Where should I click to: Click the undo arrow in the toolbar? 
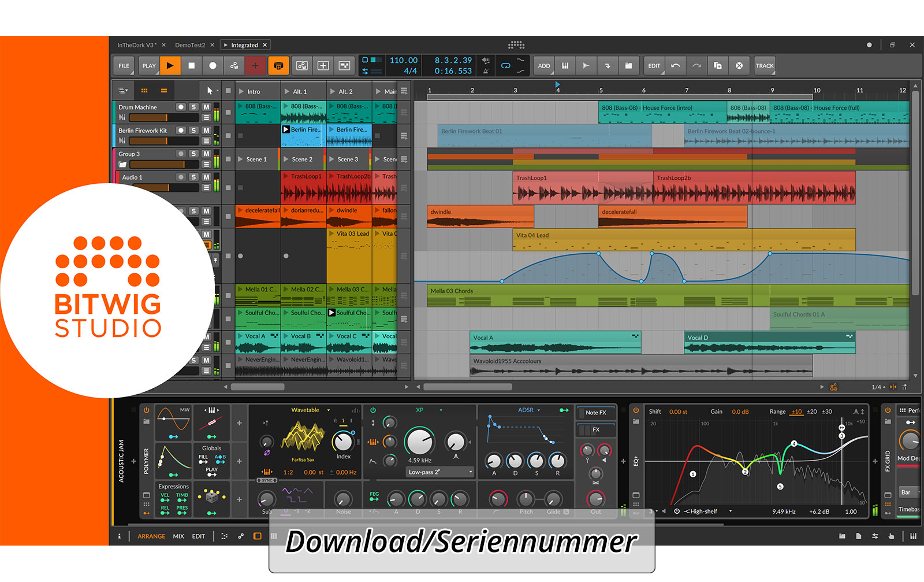(x=675, y=66)
